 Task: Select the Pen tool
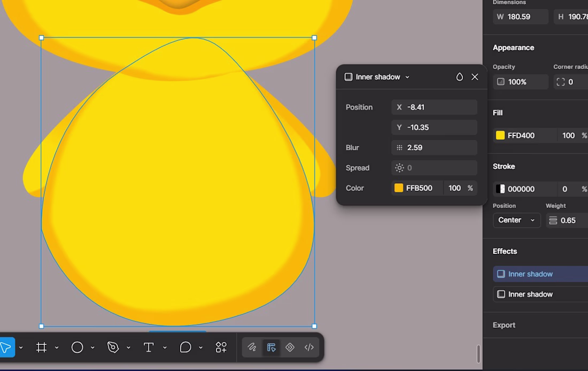click(113, 347)
